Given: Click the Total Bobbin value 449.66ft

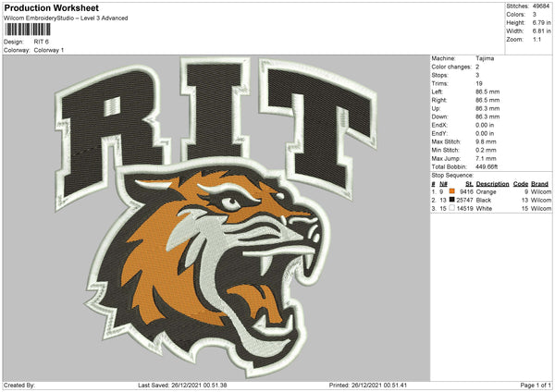Looking at the screenshot, I should click(487, 166).
